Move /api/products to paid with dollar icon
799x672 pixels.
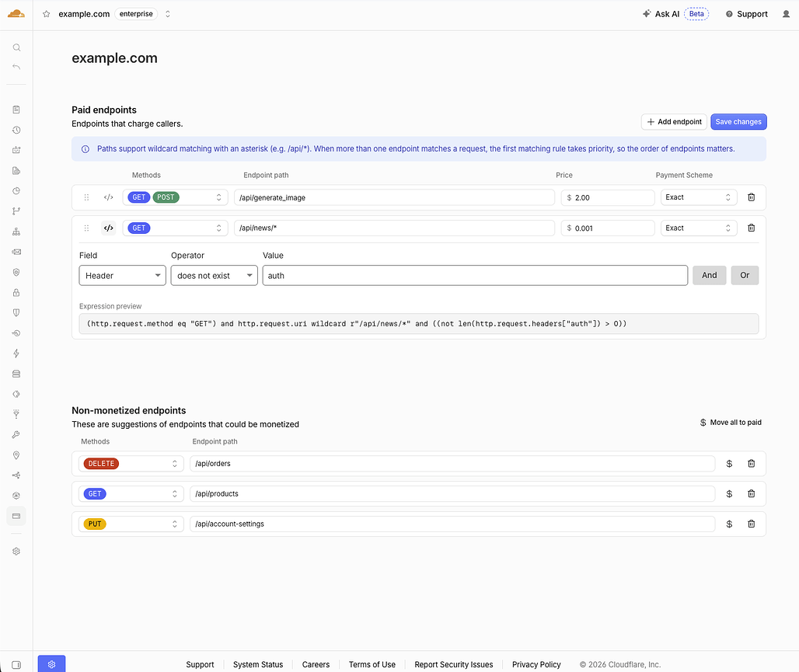[x=729, y=493]
